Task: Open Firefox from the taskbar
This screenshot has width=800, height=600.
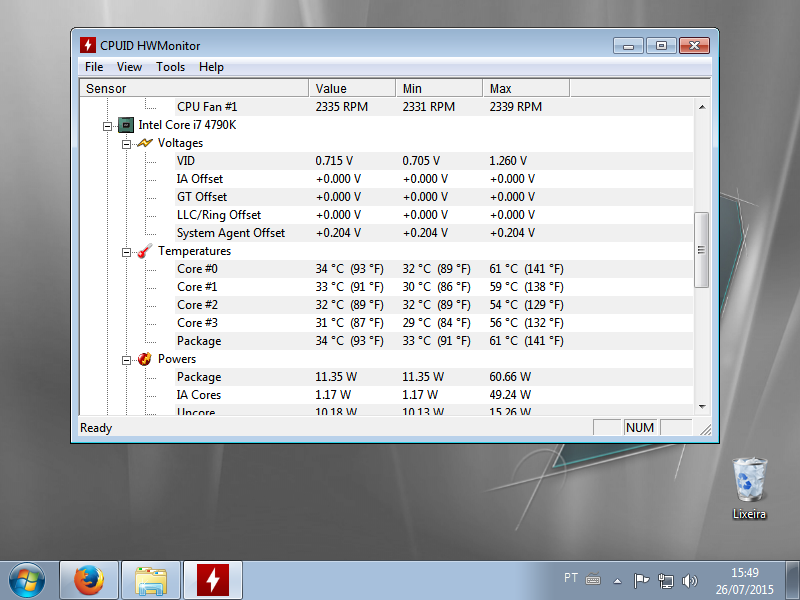Action: pos(89,580)
